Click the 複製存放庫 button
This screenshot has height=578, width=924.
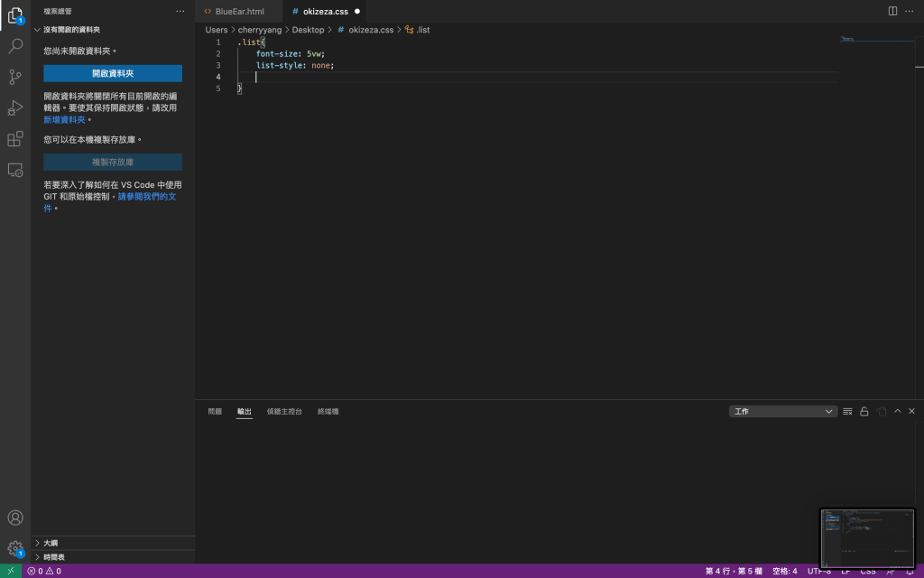click(x=113, y=162)
